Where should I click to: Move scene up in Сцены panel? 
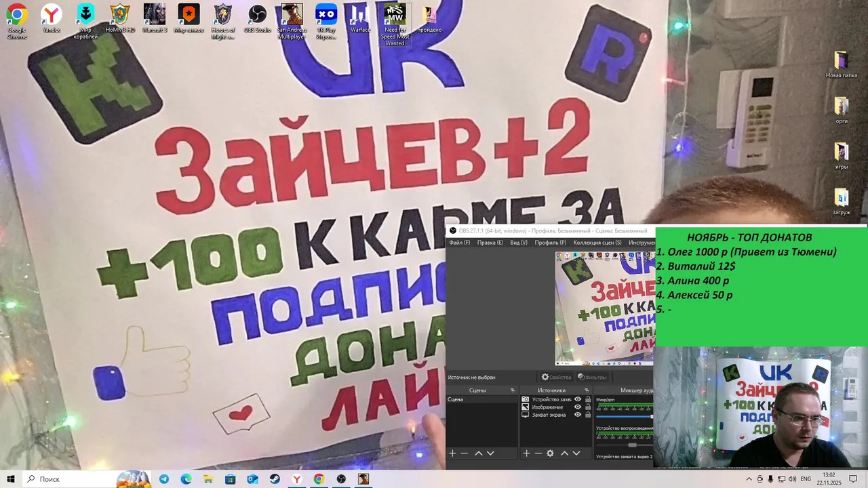(x=478, y=453)
